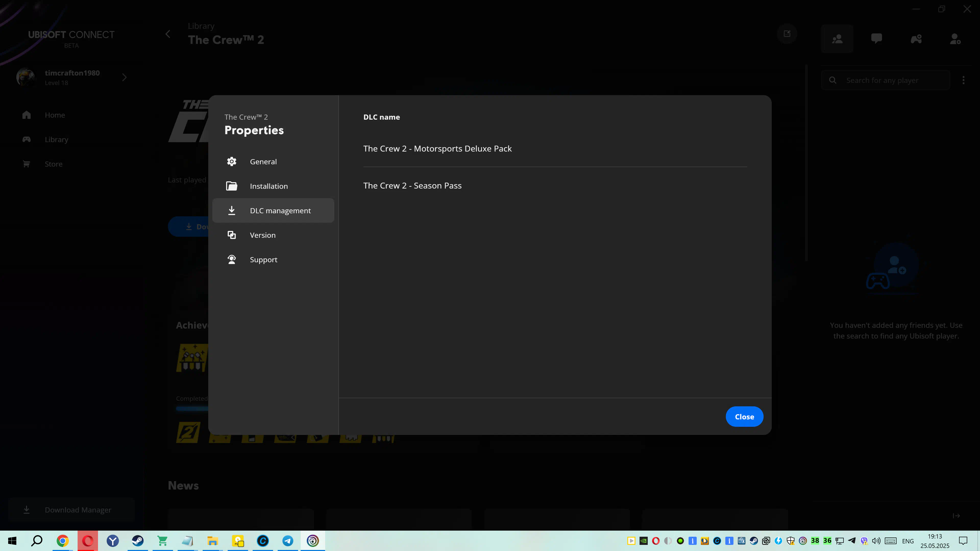This screenshot has height=551, width=980.
Task: Open volume control in tray
Action: click(x=877, y=541)
